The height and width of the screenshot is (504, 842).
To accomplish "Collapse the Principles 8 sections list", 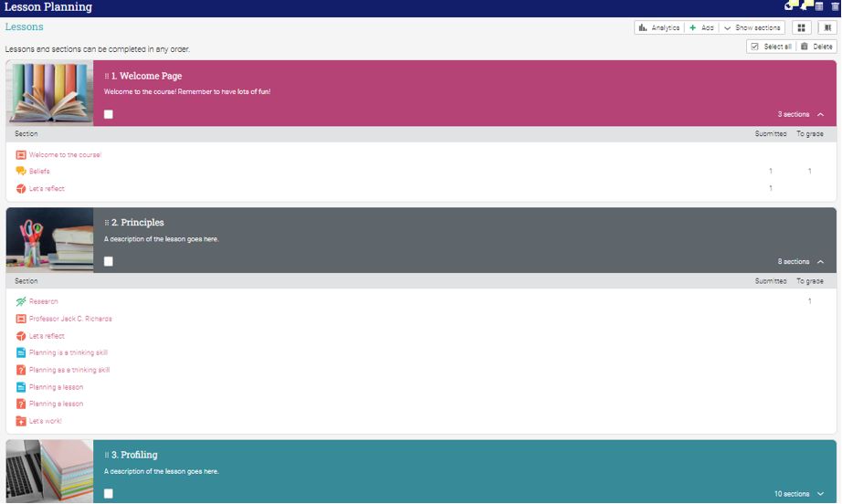I will (x=820, y=262).
